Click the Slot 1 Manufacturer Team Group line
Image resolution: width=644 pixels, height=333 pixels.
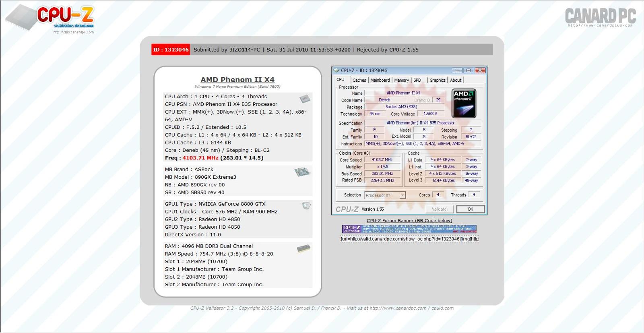214,269
